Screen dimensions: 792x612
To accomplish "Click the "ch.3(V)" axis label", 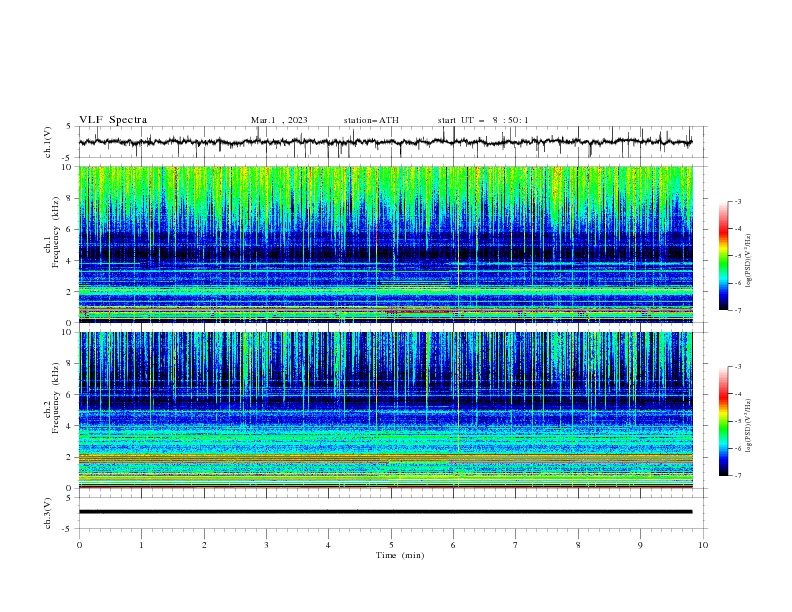I will tap(48, 513).
